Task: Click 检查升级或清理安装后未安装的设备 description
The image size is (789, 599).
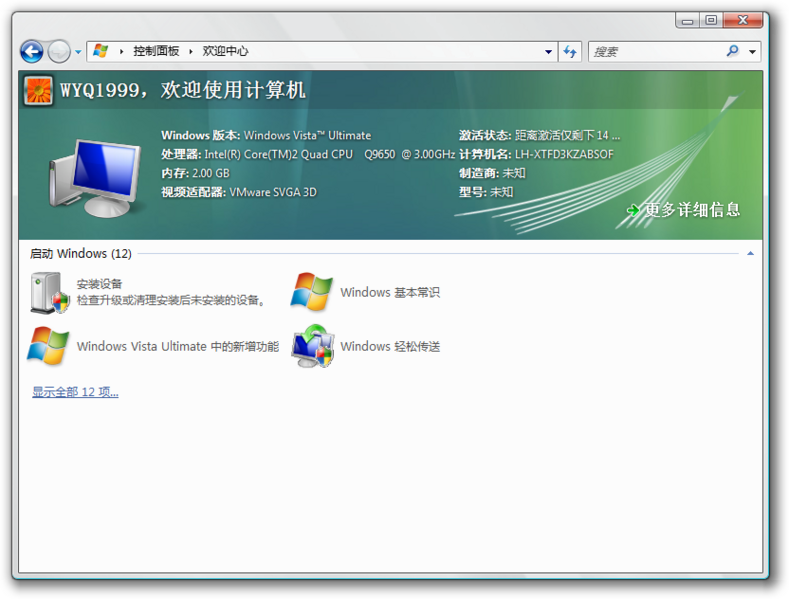Action: pos(171,301)
